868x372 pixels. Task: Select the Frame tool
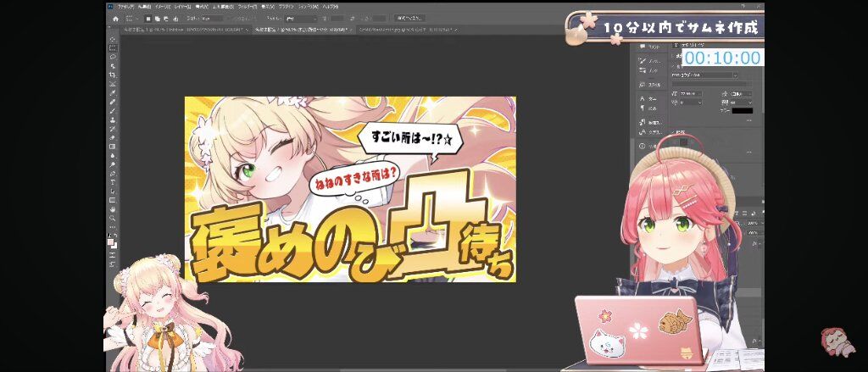(113, 84)
